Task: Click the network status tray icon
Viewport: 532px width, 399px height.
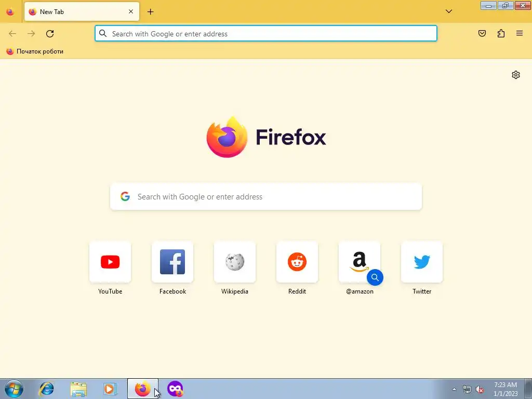Action: (467, 389)
